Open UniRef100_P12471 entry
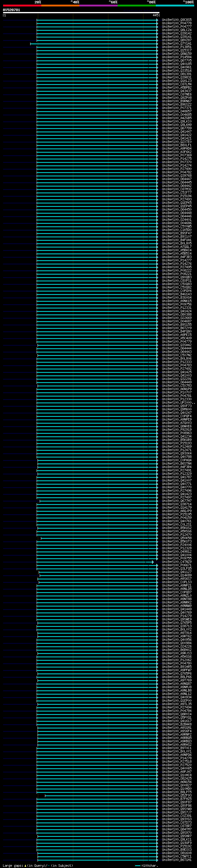197x868 pixels. click(x=177, y=450)
